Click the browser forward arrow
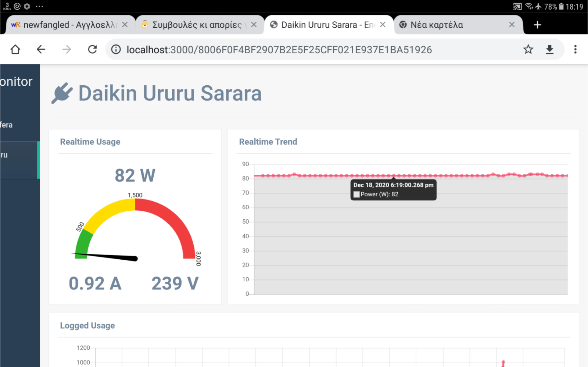The height and width of the screenshot is (367, 588). click(67, 49)
